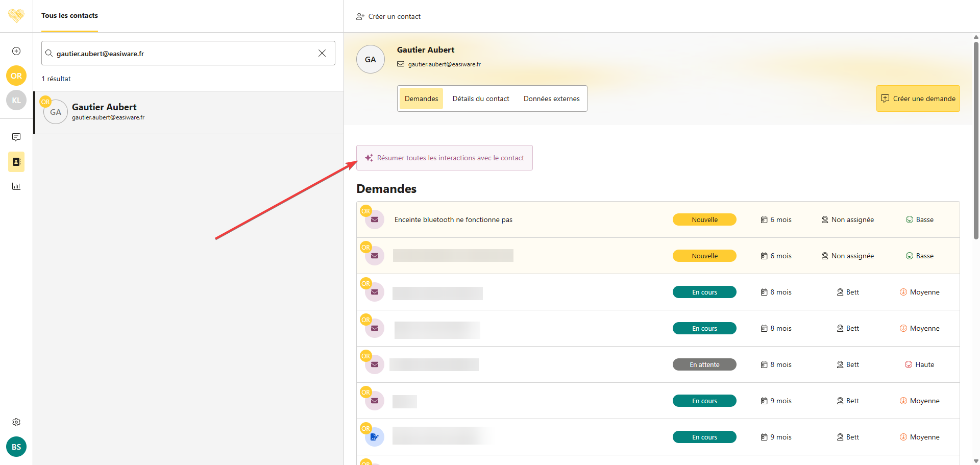Image resolution: width=980 pixels, height=465 pixels.
Task: Open request Enceinte bluetooth ne fonctionne pas
Action: click(x=453, y=219)
